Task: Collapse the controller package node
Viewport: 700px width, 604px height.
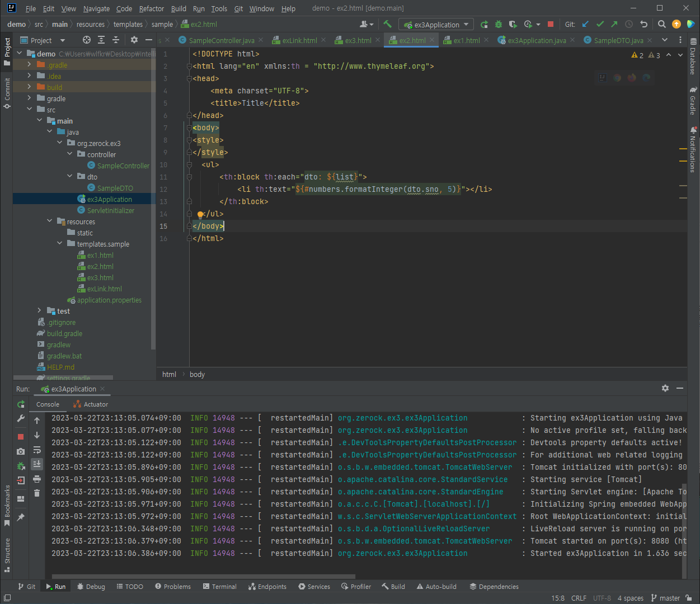Action: 69,154
